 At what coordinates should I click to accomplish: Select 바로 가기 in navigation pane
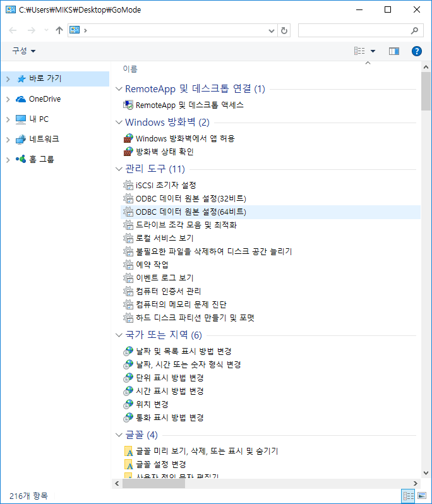(45, 78)
